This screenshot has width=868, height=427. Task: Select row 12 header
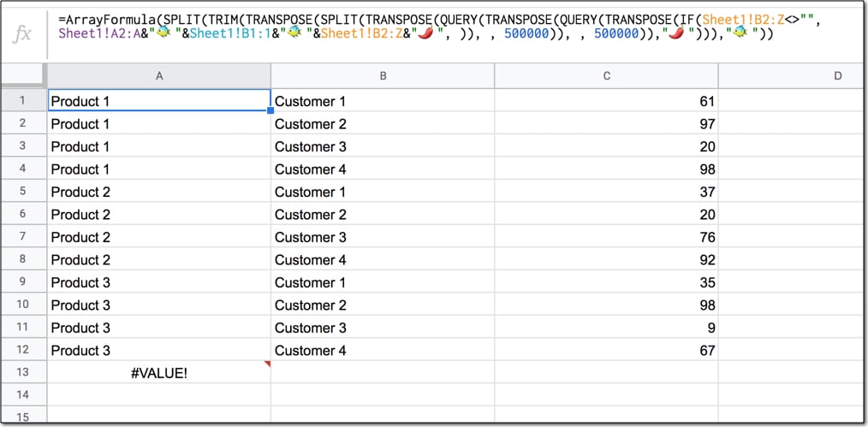click(x=23, y=350)
